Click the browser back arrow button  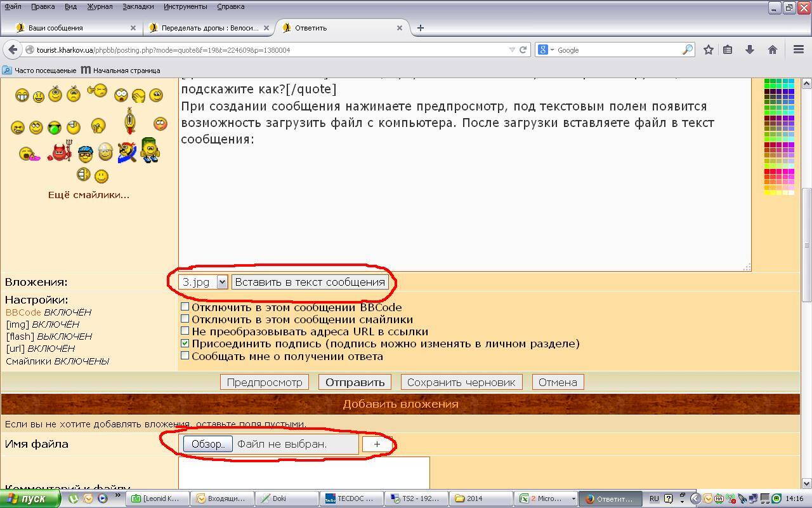click(12, 50)
